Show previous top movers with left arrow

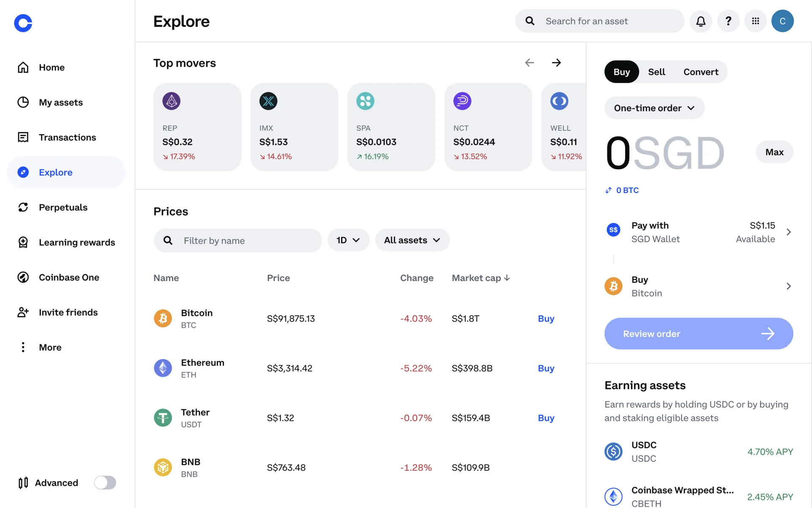[x=529, y=63]
